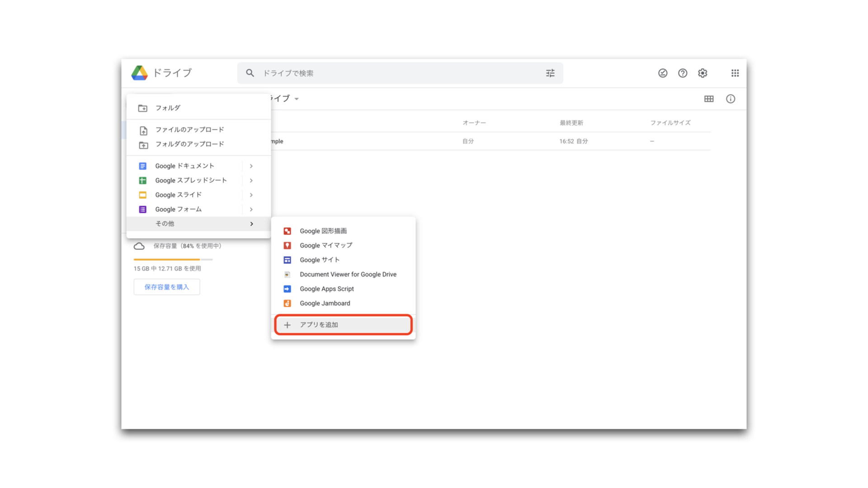This screenshot has width=868, height=488.
Task: Choose Google Jamboard from submenu
Action: (x=344, y=303)
